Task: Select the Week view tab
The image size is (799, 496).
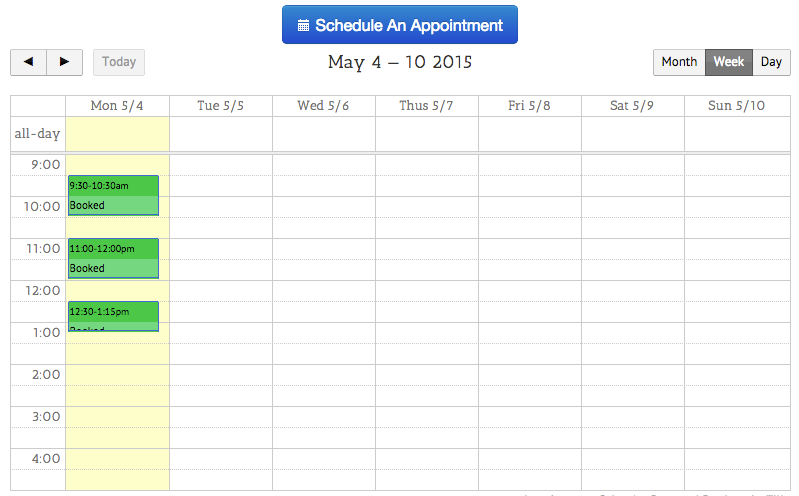Action: 728,62
